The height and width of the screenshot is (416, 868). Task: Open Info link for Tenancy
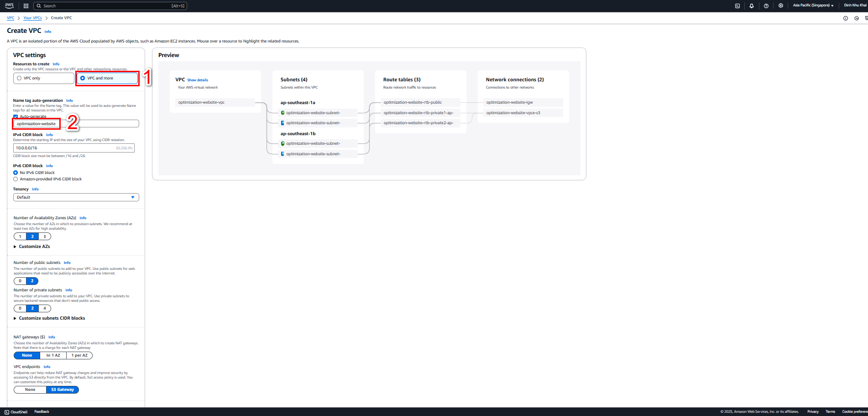click(x=35, y=189)
